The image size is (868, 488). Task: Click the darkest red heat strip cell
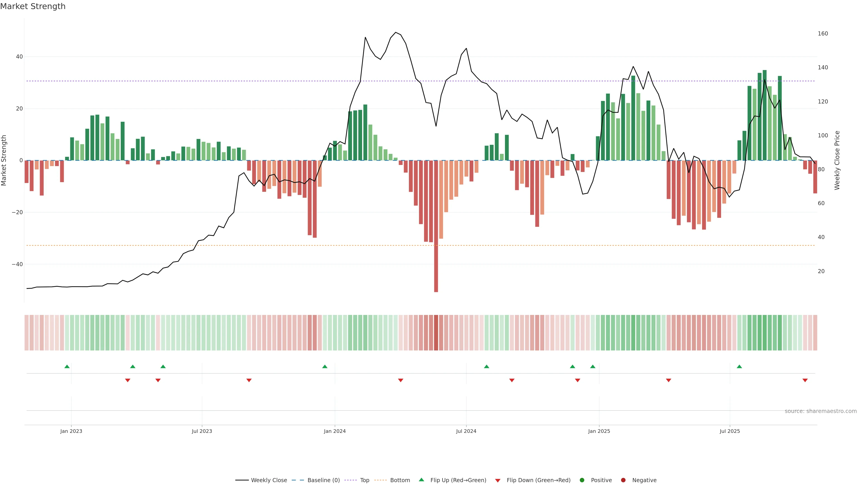(436, 333)
